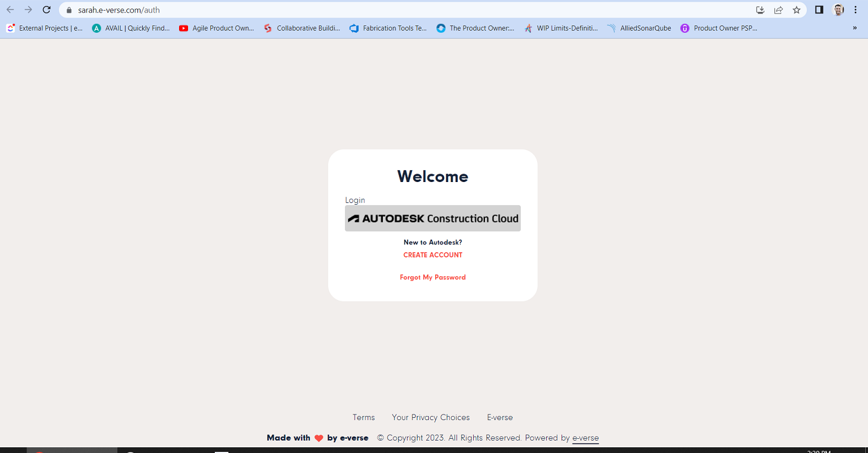
Task: View site information via the lock icon
Action: click(69, 10)
